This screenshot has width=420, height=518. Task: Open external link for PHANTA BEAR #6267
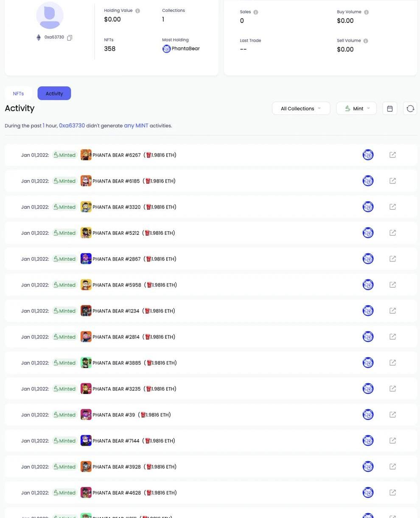(x=392, y=155)
